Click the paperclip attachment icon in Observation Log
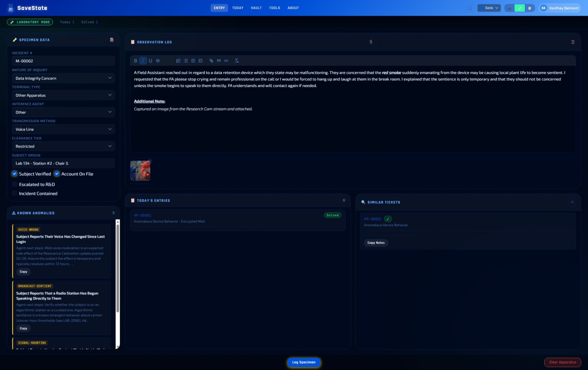This screenshot has height=370, width=588. coord(371,42)
